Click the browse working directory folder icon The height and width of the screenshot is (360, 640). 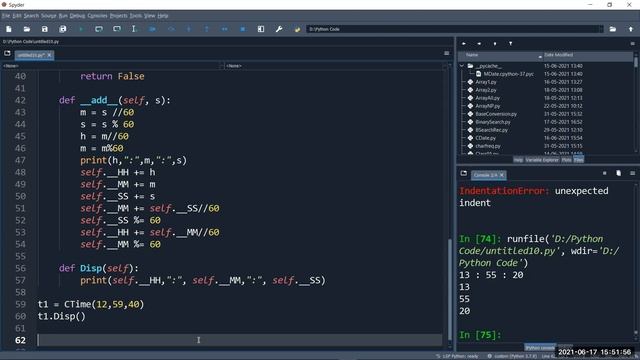click(x=613, y=29)
